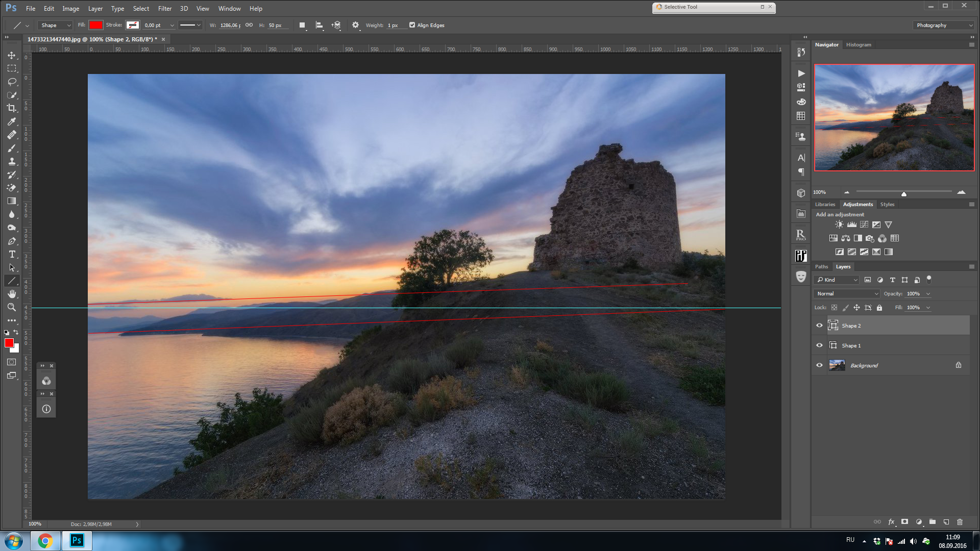Select the Zoom tool
This screenshot has height=551, width=980.
[x=11, y=307]
